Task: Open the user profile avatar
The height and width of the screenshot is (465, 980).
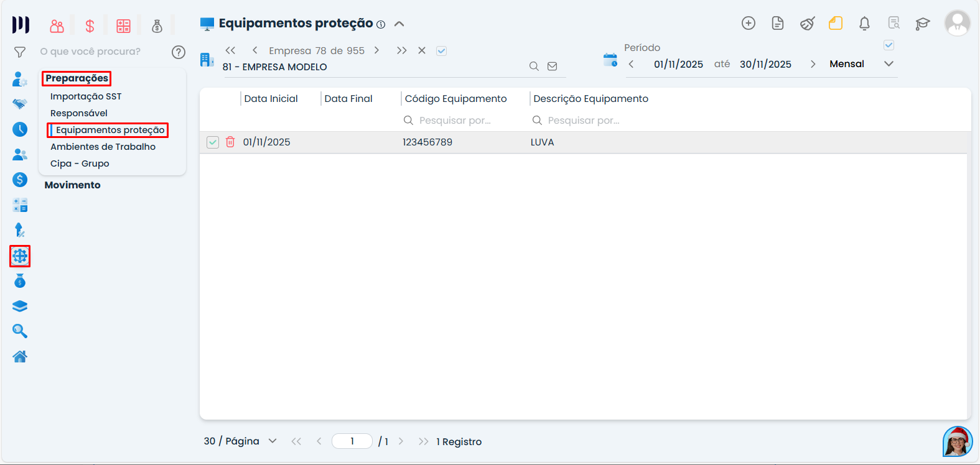Action: (958, 23)
